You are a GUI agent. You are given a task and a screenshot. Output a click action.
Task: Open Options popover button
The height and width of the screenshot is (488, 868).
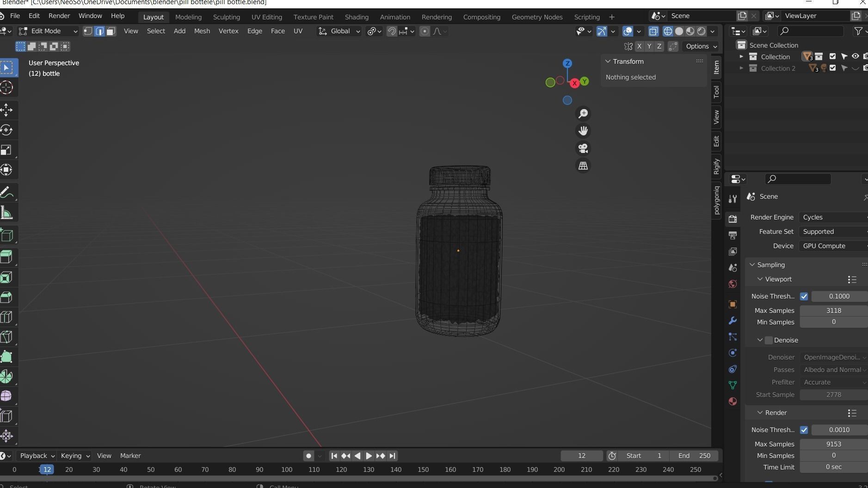(x=701, y=46)
